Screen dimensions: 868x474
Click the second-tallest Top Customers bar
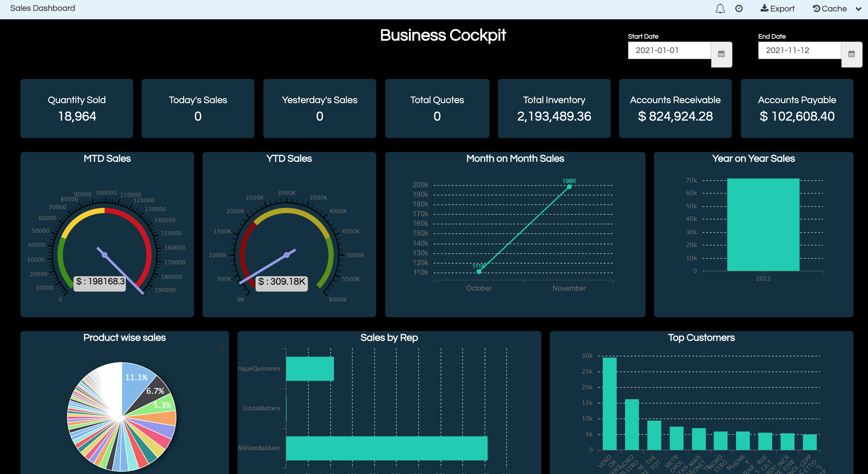(632, 425)
